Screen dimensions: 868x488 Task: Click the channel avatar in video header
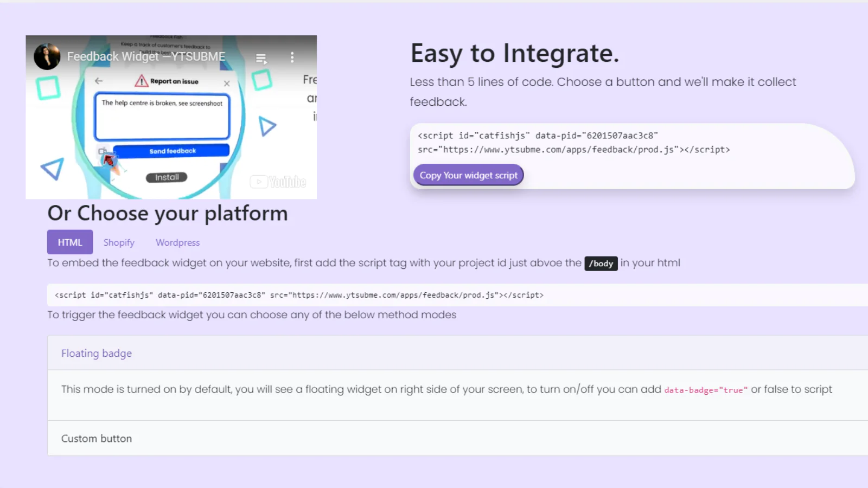pyautogui.click(x=47, y=56)
